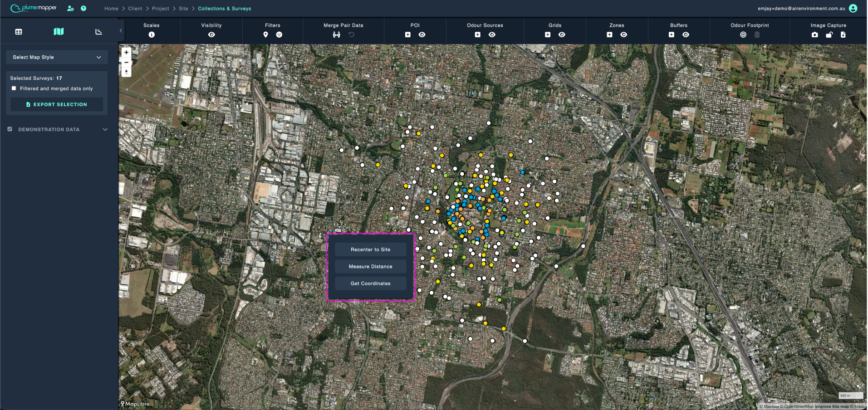Expand the DEMONSTRATION DATA chevron
This screenshot has height=410, width=868.
(105, 129)
